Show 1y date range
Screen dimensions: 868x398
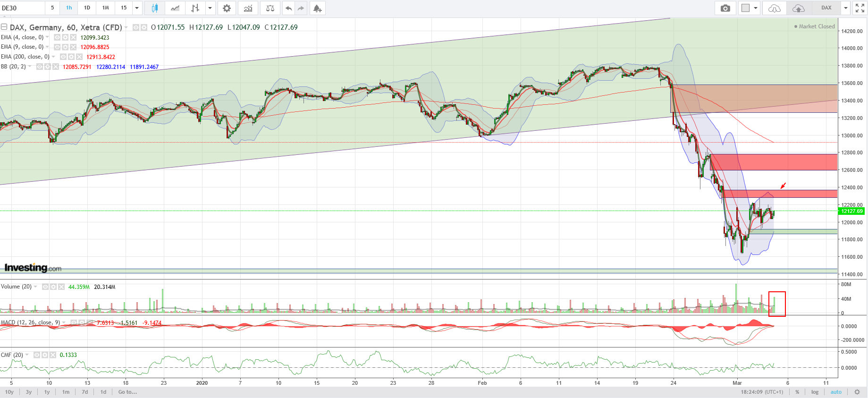[47, 392]
